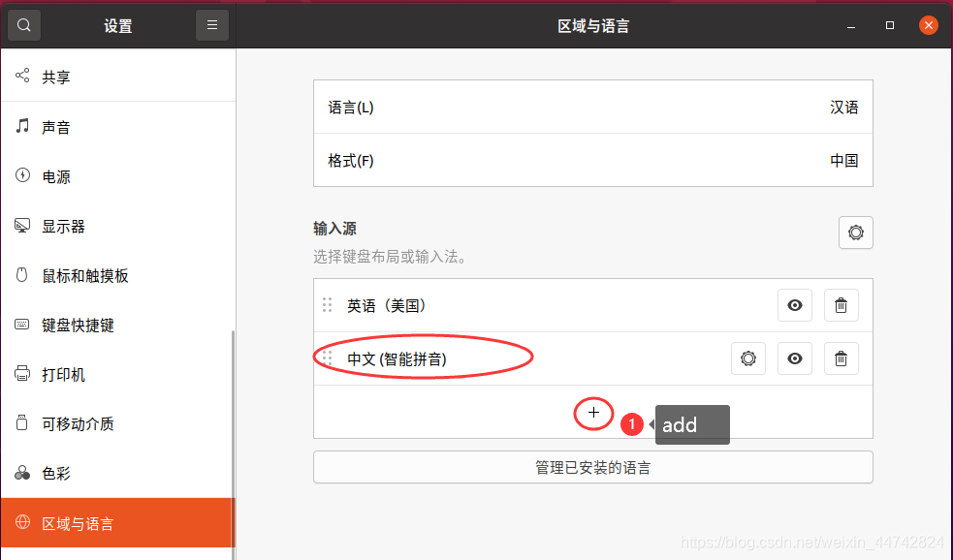Add a new input source with the plus button
The height and width of the screenshot is (560, 953).
[x=592, y=413]
